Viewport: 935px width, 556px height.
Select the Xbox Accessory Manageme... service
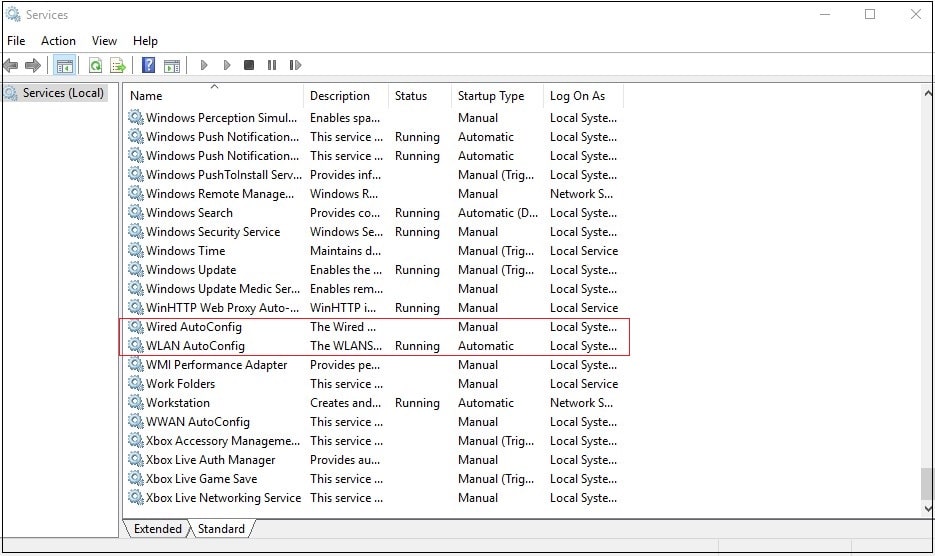point(373,441)
